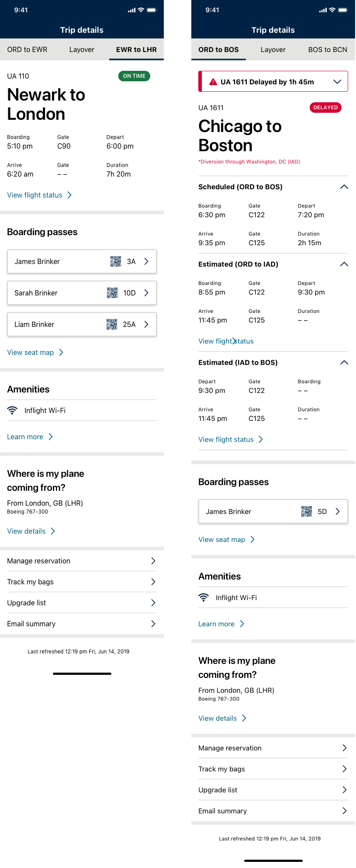The width and height of the screenshot is (356, 868).
Task: Collapse the Estimated (IAD to BOS) section
Action: (344, 362)
